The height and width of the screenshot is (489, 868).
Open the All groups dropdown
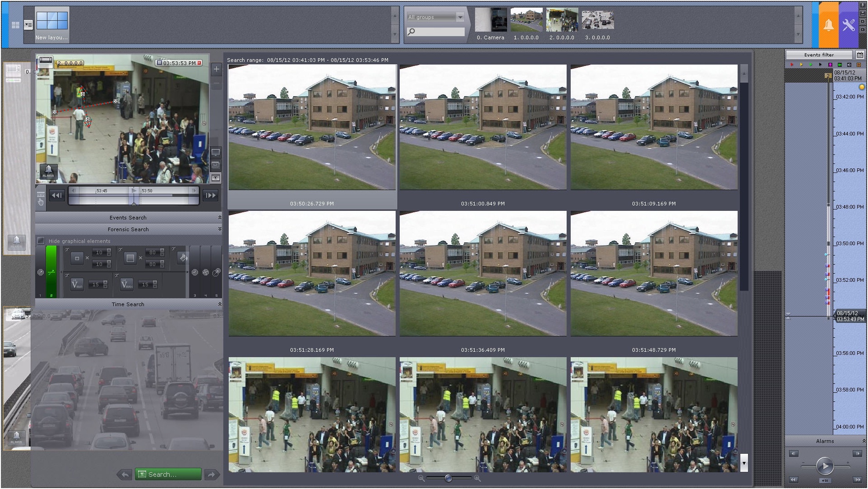[436, 17]
